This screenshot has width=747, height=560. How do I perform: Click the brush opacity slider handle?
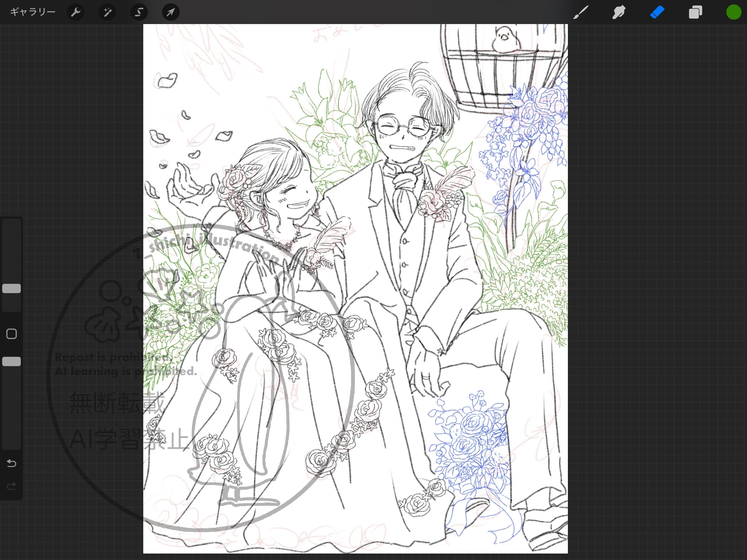[x=11, y=361]
